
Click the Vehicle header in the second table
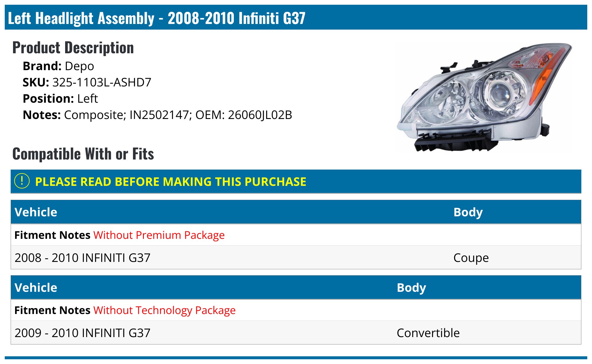(36, 288)
